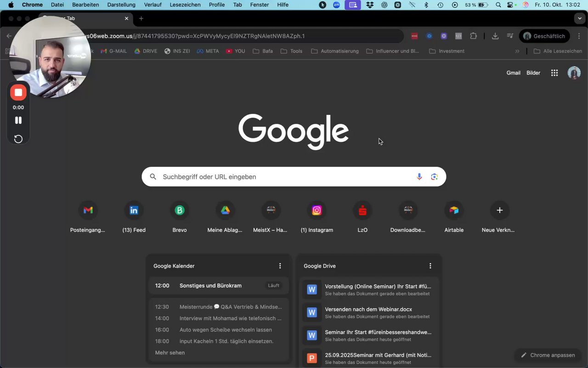The image size is (588, 368).
Task: Open Google Lens image search icon
Action: (434, 177)
